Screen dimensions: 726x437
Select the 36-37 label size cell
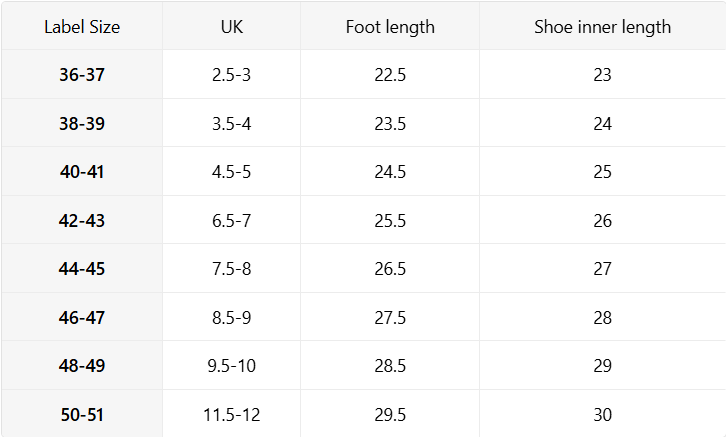pos(82,75)
